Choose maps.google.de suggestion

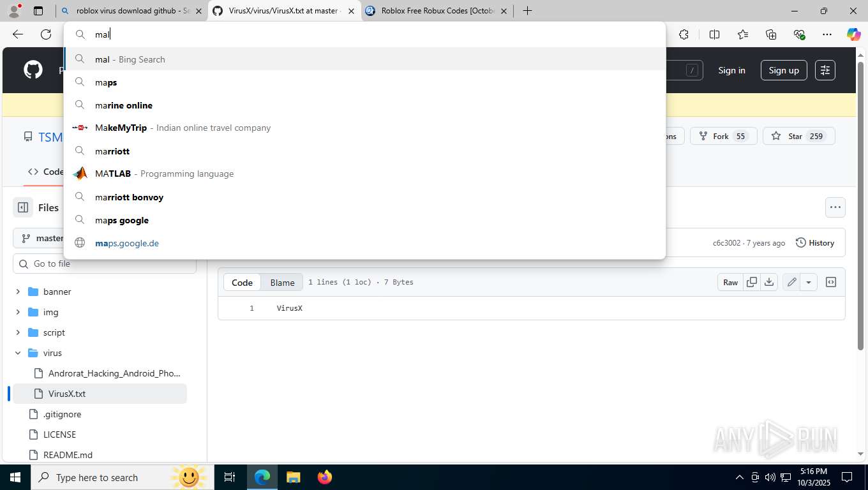[364, 243]
